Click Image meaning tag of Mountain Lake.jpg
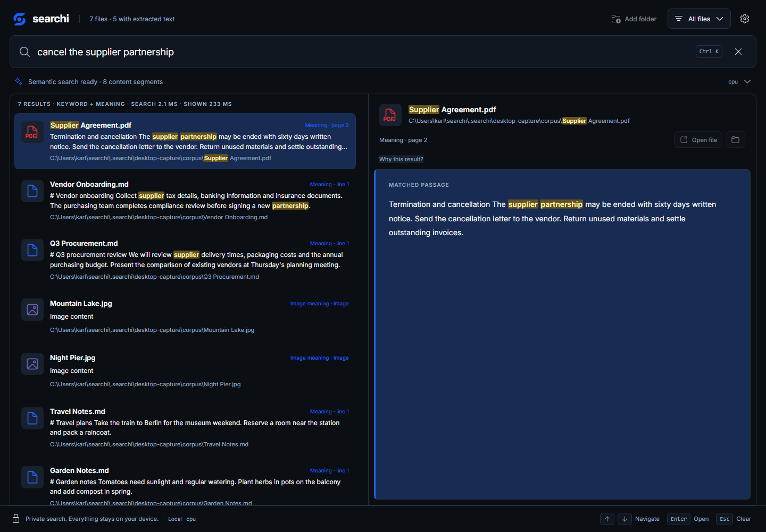Image resolution: width=766 pixels, height=532 pixels. [319, 304]
